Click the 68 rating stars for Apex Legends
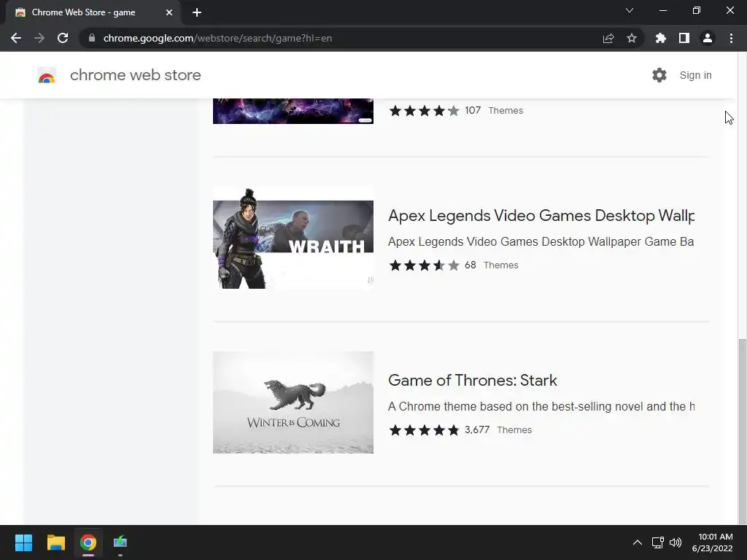Image resolution: width=747 pixels, height=560 pixels. pyautogui.click(x=424, y=265)
